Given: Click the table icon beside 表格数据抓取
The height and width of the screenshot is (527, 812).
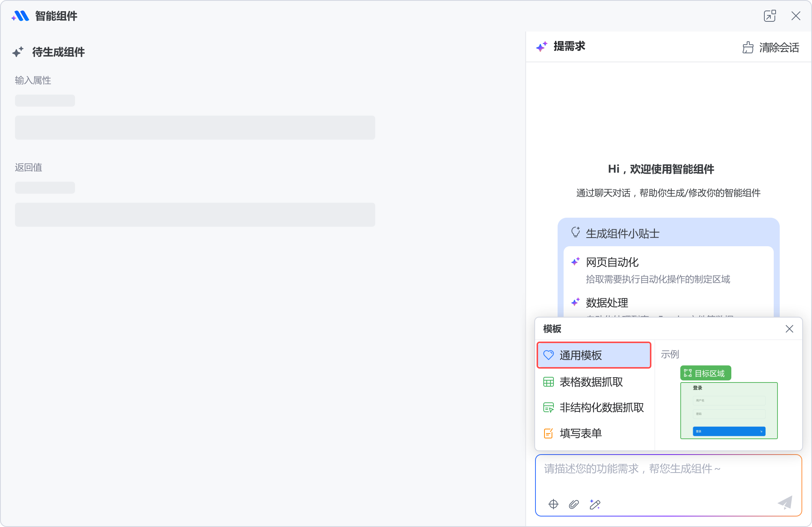Looking at the screenshot, I should tap(548, 382).
